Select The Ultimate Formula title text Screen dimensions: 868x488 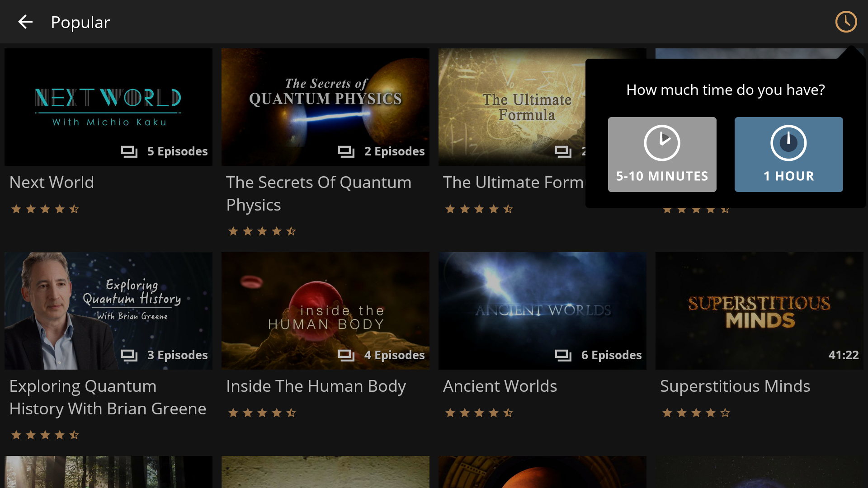(x=514, y=183)
